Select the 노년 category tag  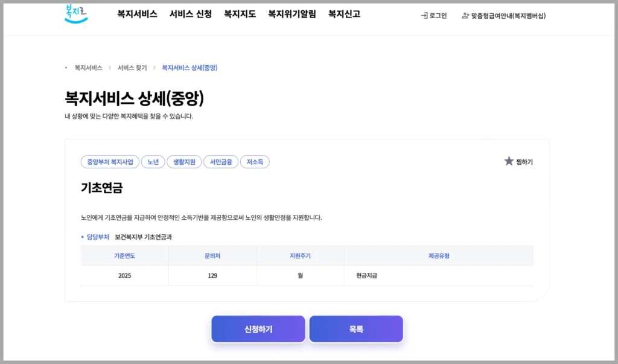click(153, 162)
